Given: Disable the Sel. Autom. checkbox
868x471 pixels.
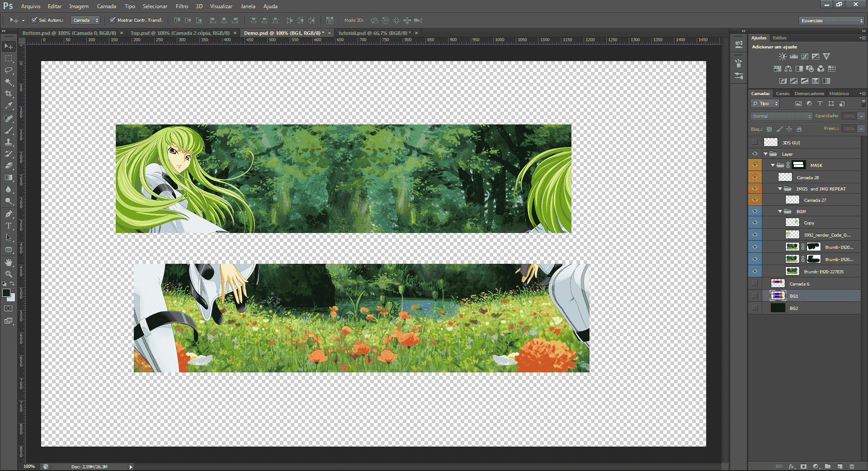Looking at the screenshot, I should pos(34,20).
